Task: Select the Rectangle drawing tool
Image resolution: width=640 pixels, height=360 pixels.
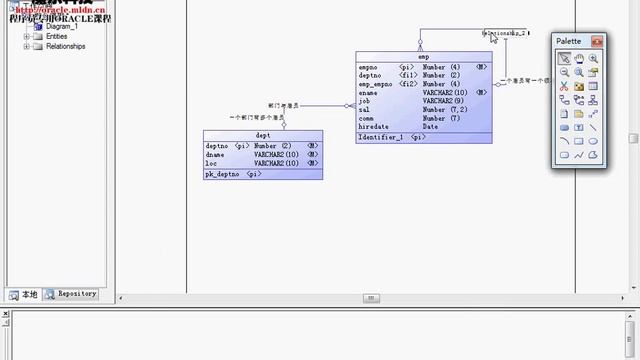Action: [x=579, y=141]
